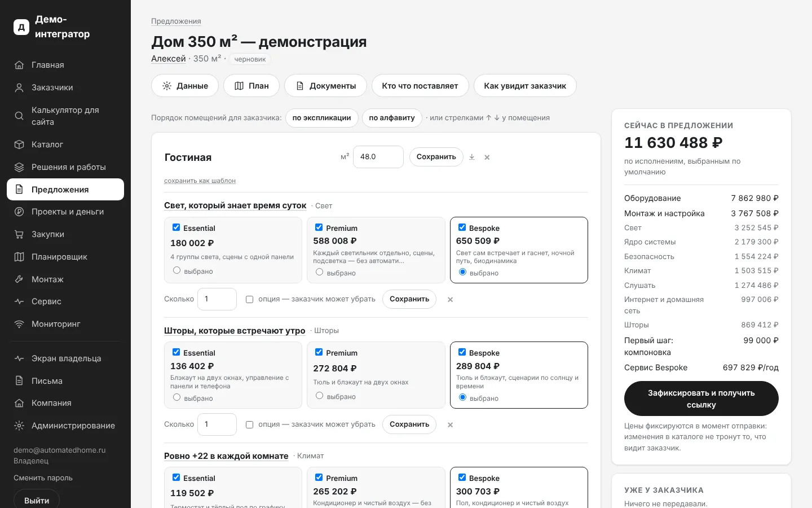Image resolution: width=812 pixels, height=508 pixels.
Task: Click the ruble coin icon for Проекты и деньги
Action: coord(19,212)
